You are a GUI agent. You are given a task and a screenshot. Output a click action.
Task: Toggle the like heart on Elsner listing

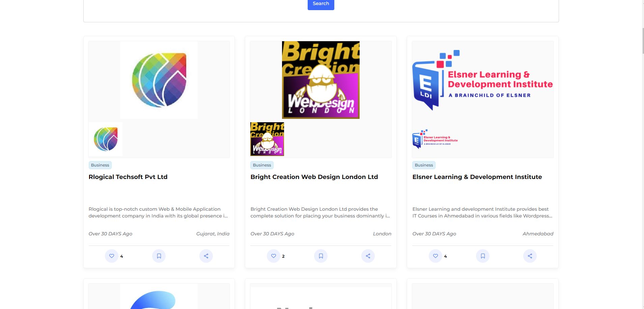coord(435,256)
